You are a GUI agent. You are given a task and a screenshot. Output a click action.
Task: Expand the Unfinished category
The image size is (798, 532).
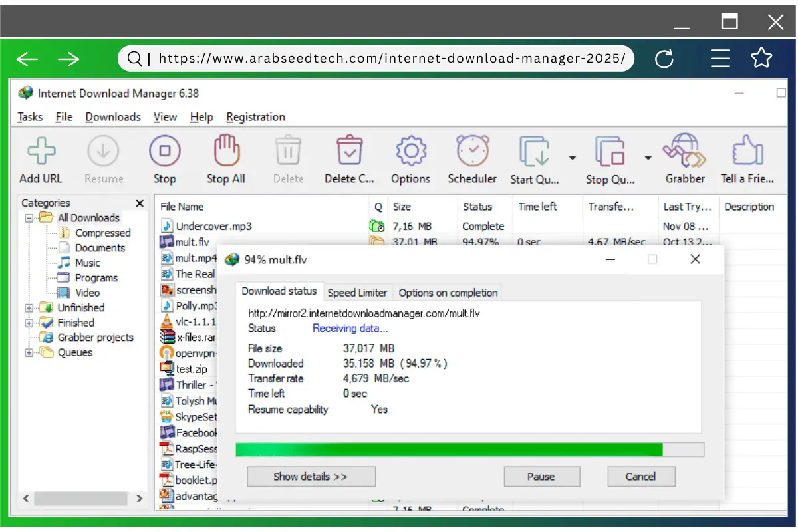coord(29,307)
